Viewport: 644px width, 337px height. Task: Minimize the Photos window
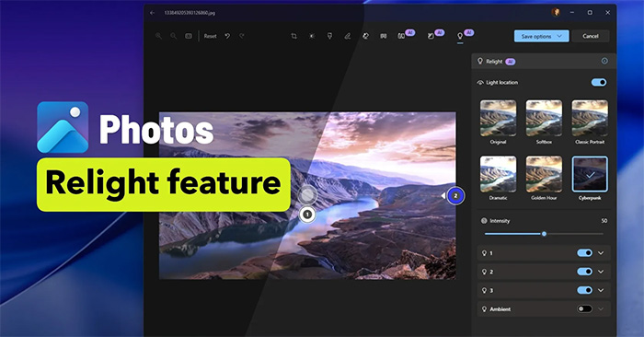pyautogui.click(x=572, y=13)
